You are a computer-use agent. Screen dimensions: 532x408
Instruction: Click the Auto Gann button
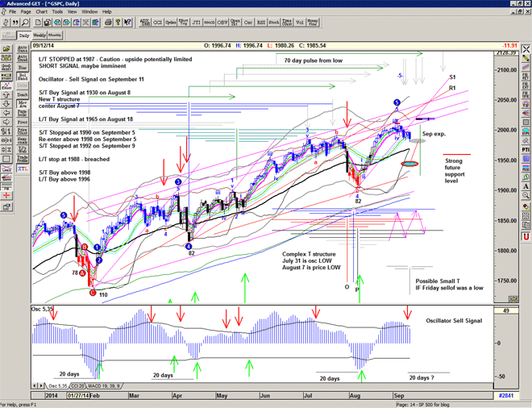23,48
